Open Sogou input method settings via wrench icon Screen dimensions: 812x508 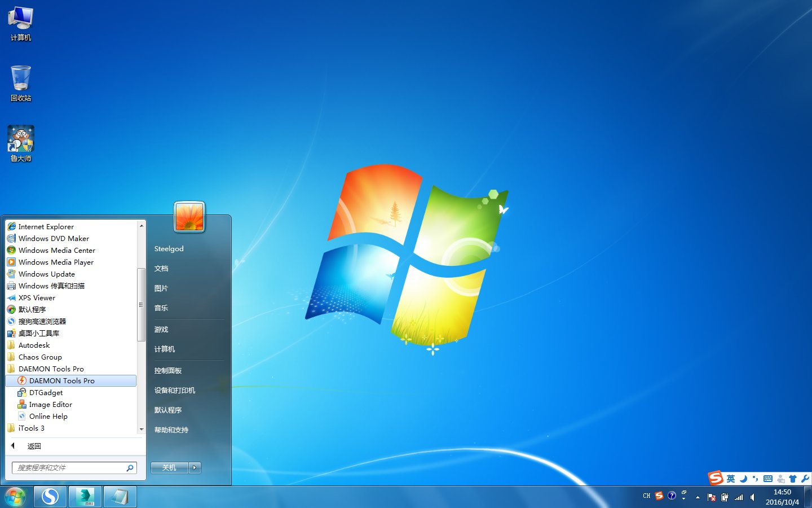804,478
